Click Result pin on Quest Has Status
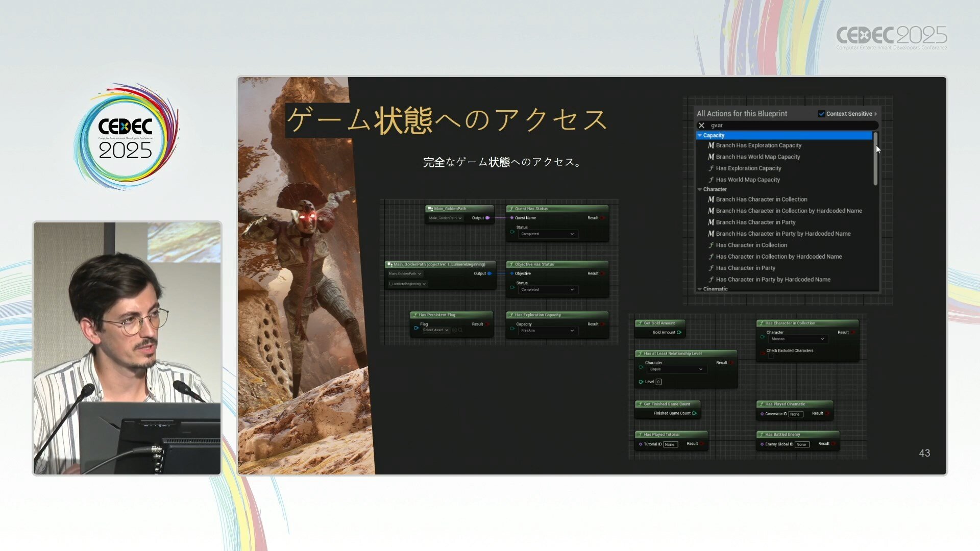 603,218
